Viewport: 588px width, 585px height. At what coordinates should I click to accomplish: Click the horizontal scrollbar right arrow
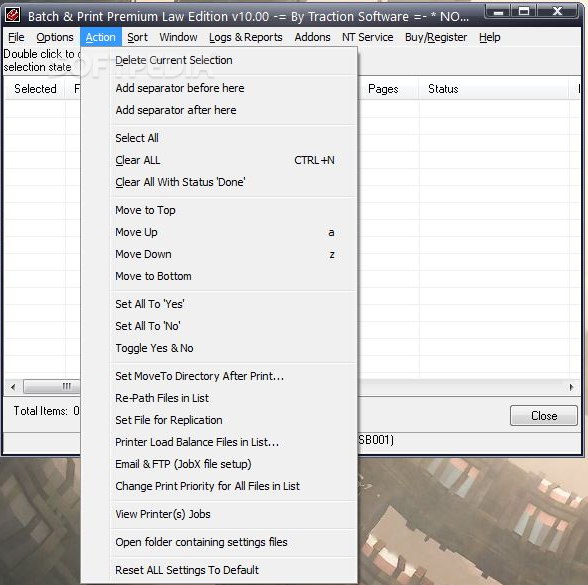(571, 387)
